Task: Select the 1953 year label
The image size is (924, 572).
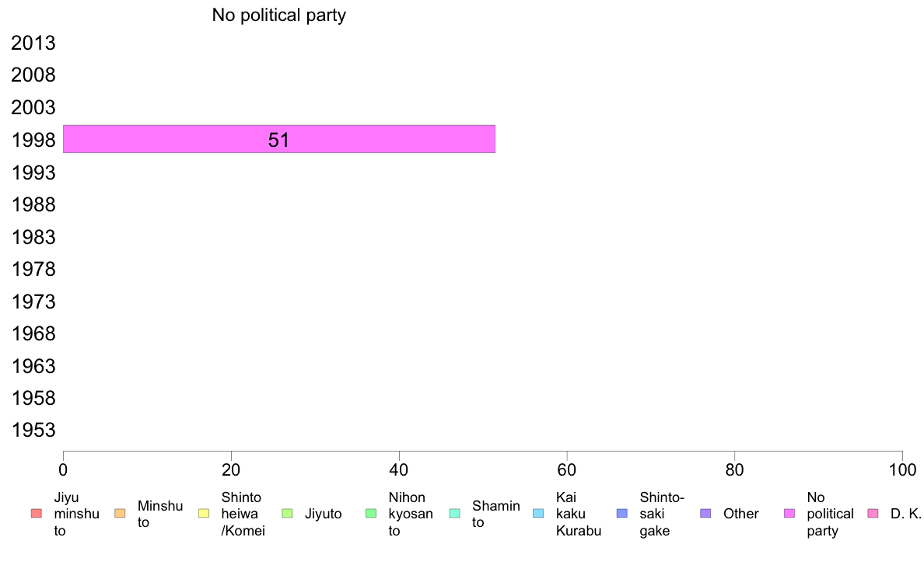Action: pos(33,430)
